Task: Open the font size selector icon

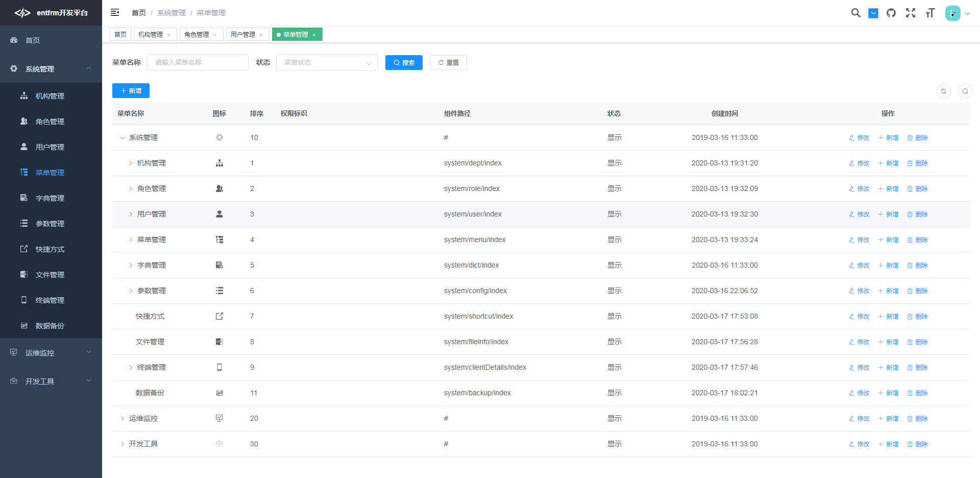Action: [930, 13]
